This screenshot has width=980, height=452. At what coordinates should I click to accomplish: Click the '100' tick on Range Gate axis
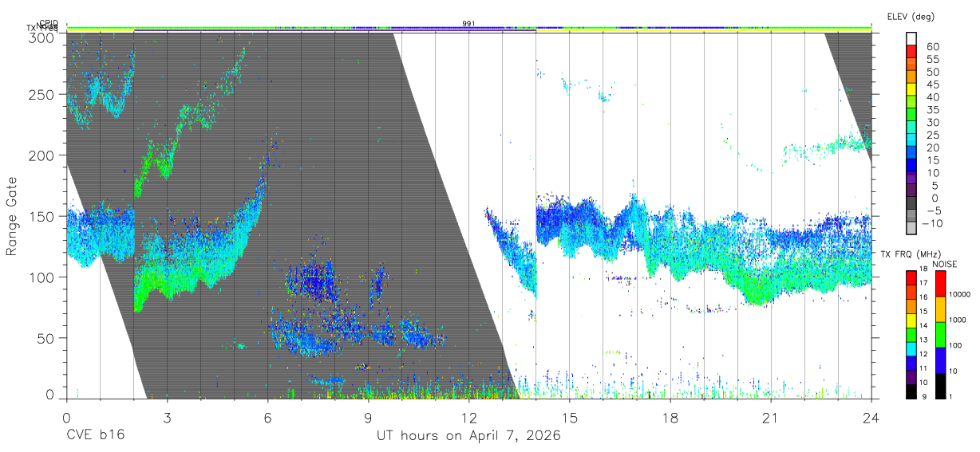click(x=41, y=277)
